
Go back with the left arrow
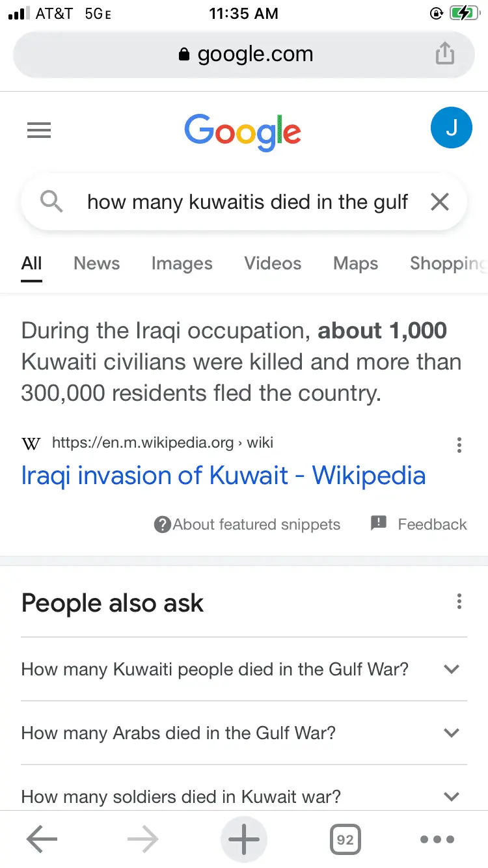coord(42,839)
